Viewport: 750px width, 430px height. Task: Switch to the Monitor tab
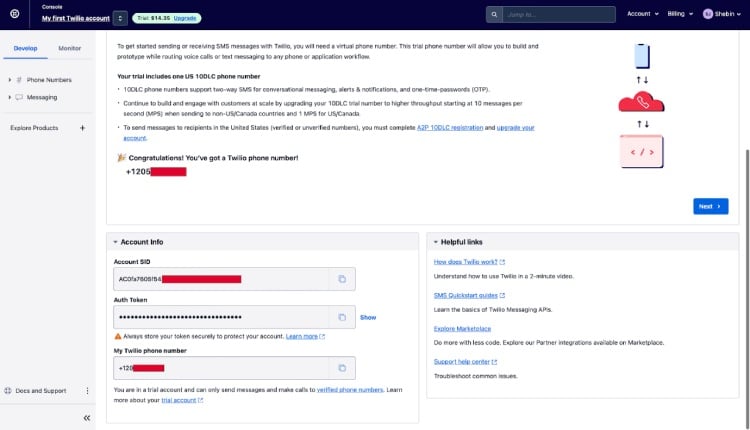pyautogui.click(x=69, y=48)
